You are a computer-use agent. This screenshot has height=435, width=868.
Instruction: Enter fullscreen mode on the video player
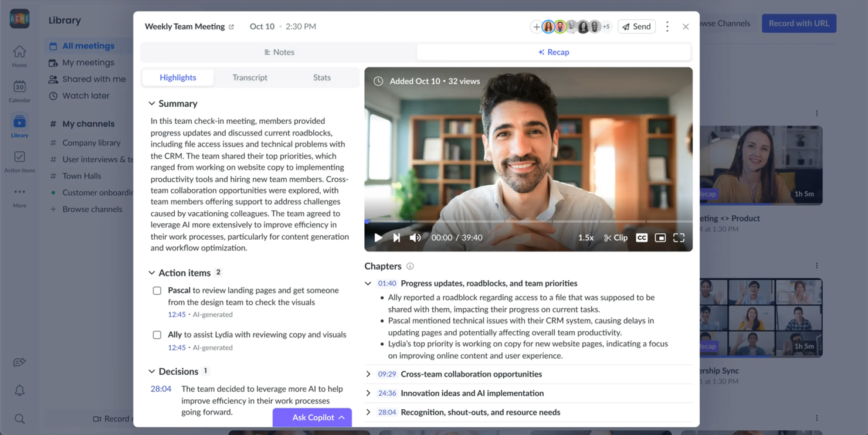[679, 237]
